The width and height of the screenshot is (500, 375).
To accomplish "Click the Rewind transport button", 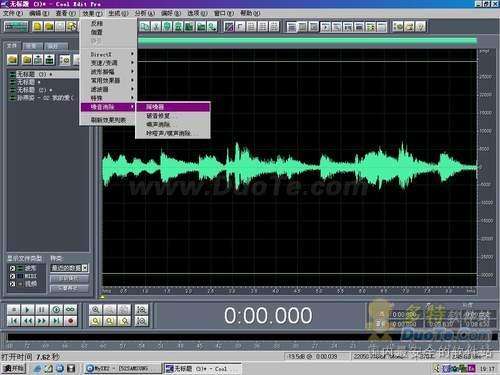I will (x=28, y=321).
